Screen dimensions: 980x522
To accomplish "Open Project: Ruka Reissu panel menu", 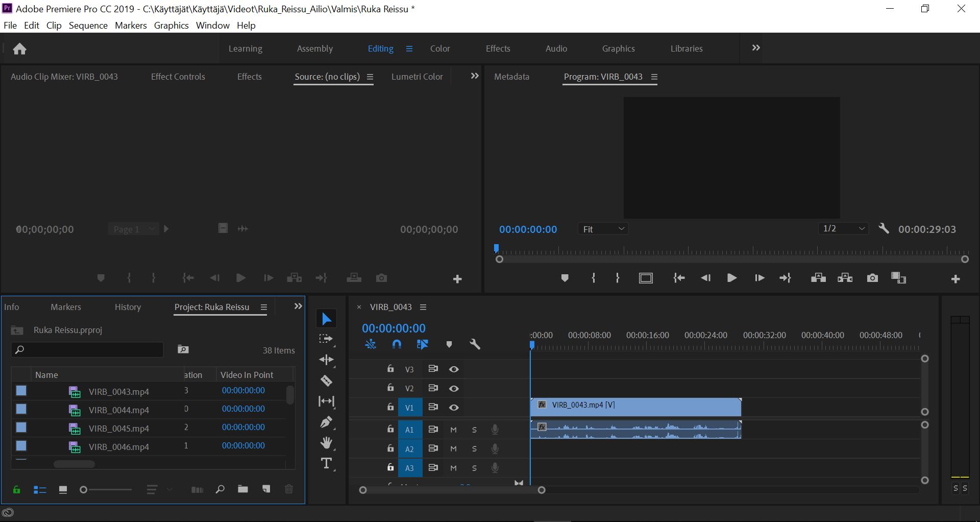I will point(264,307).
